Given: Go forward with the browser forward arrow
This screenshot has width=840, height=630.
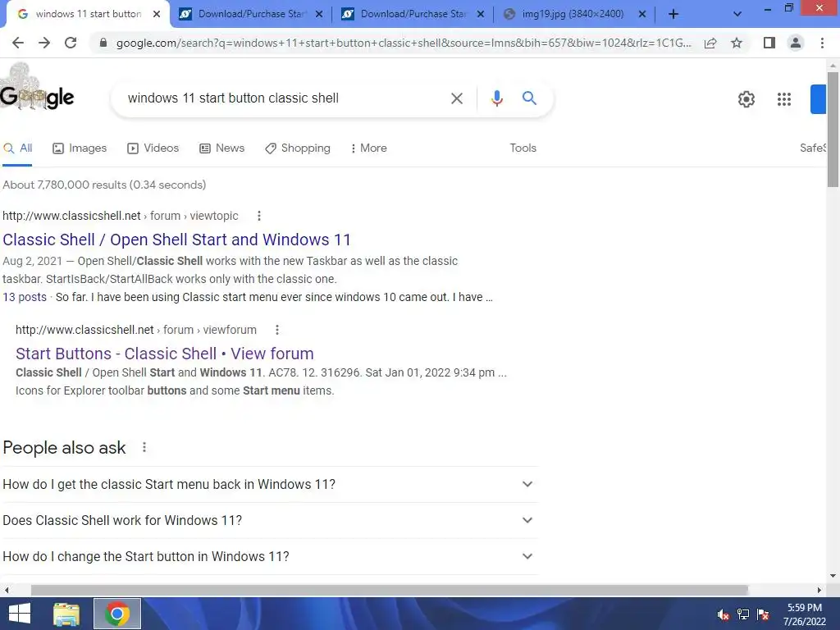Looking at the screenshot, I should (x=44, y=43).
